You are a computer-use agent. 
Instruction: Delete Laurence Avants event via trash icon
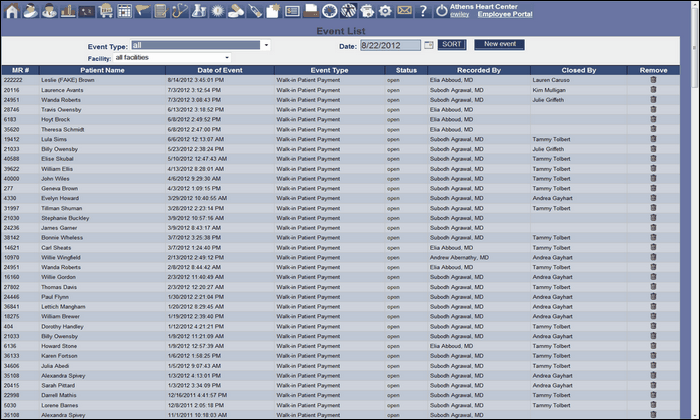point(653,89)
